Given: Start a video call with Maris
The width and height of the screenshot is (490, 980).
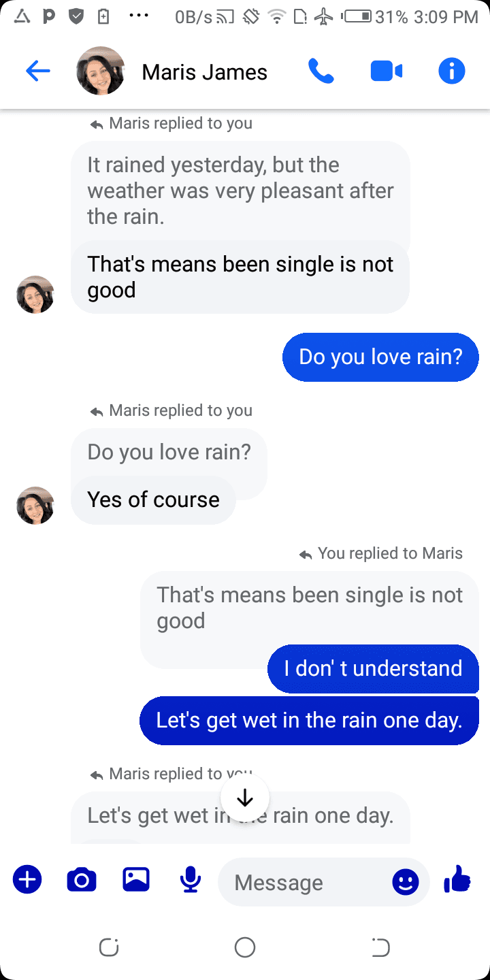Looking at the screenshot, I should (x=387, y=71).
